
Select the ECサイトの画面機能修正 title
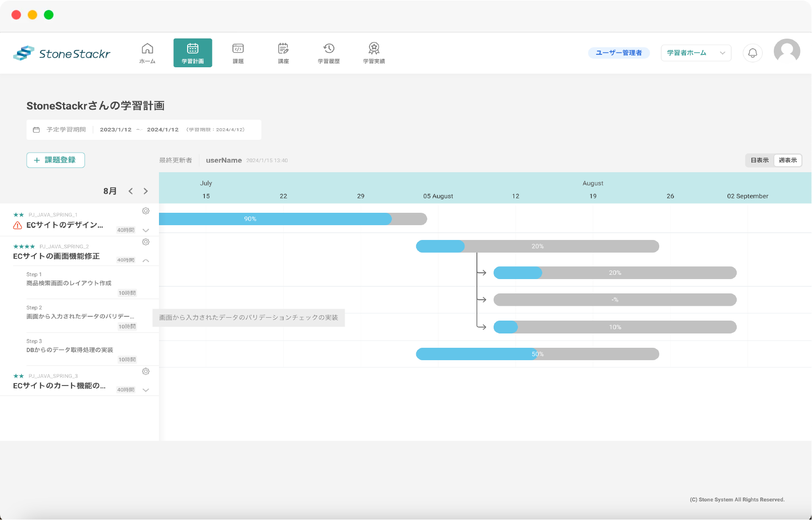point(56,257)
